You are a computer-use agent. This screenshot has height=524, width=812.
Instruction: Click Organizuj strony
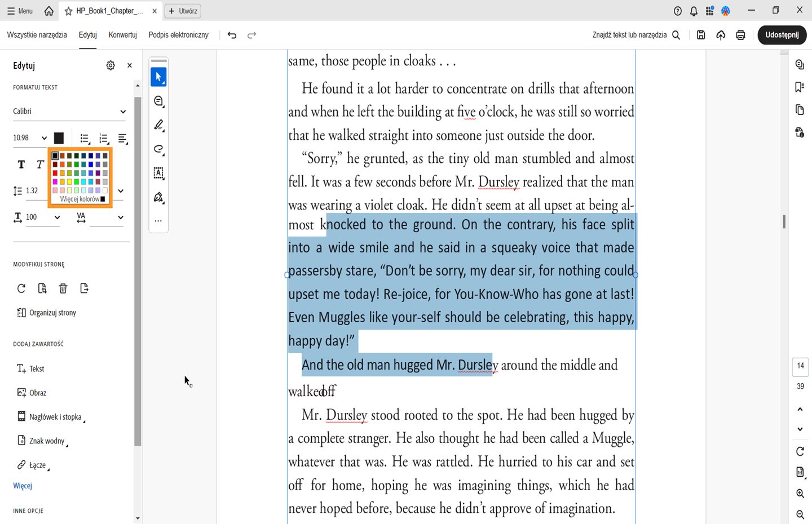(47, 313)
